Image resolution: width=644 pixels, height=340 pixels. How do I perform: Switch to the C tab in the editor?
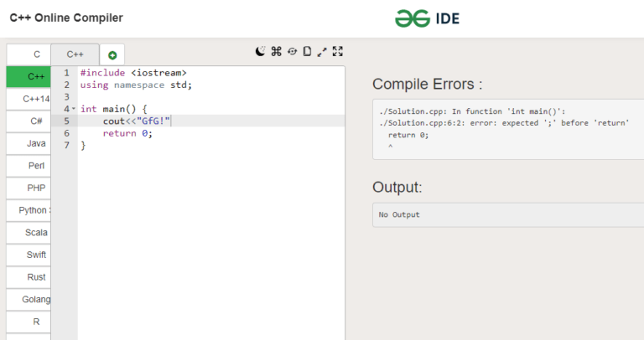click(29, 54)
